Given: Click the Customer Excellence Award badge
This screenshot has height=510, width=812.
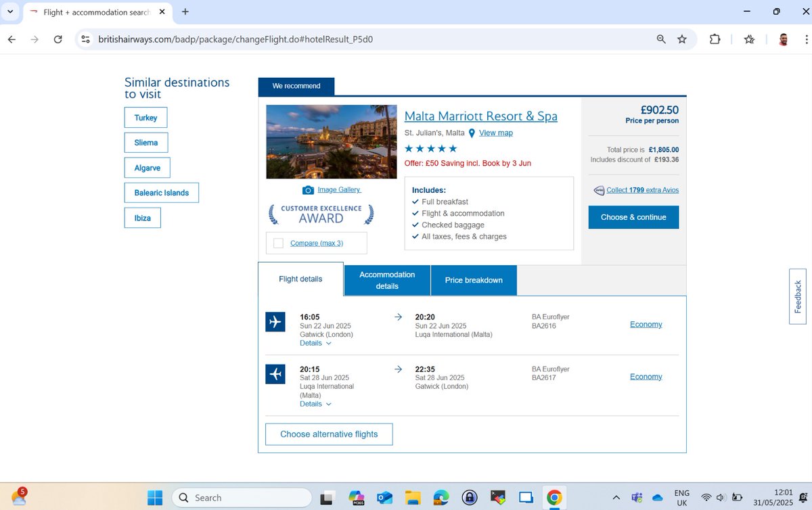Looking at the screenshot, I should pos(321,214).
